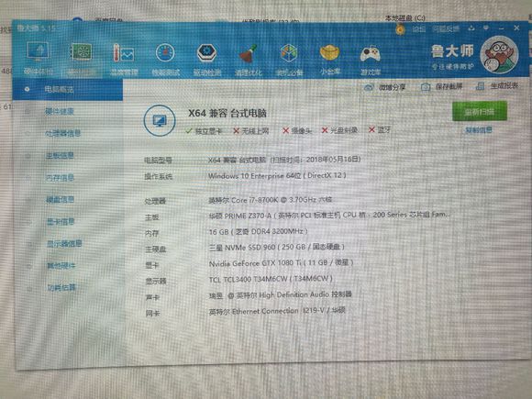Open 硬件体检 hardware checkup icon

(x=38, y=58)
